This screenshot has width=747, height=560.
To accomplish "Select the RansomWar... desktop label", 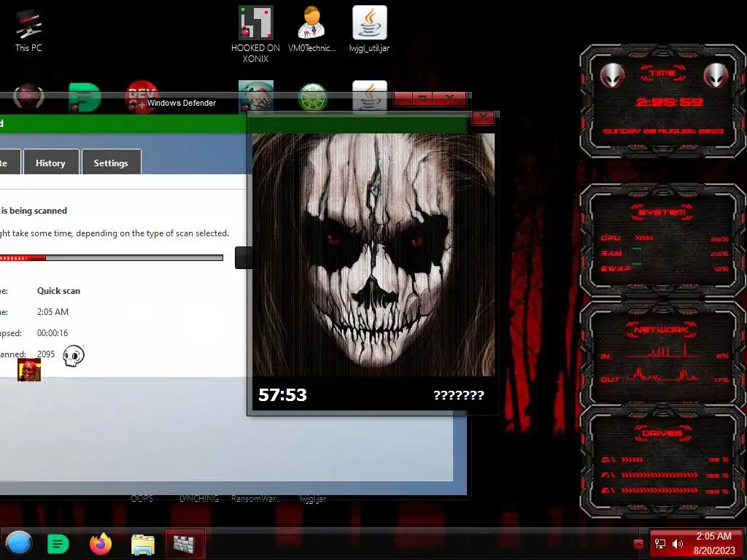I will [x=256, y=499].
